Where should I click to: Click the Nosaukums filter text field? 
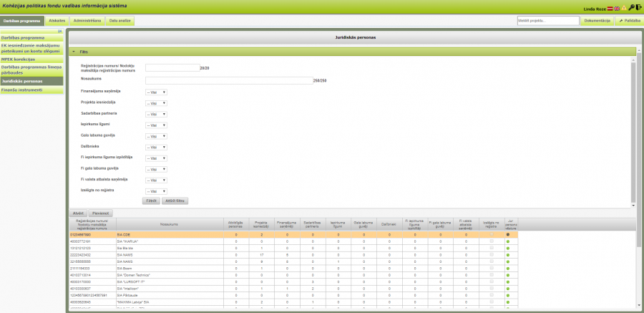click(x=229, y=80)
